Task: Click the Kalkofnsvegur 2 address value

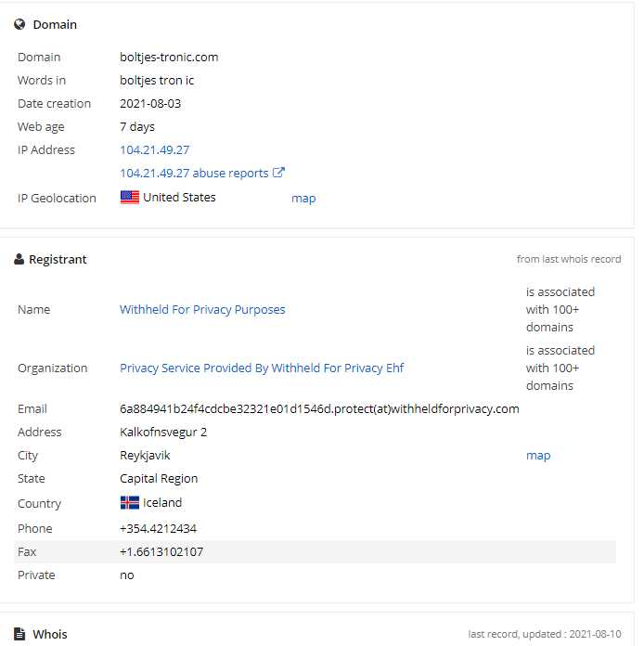Action: click(x=163, y=433)
